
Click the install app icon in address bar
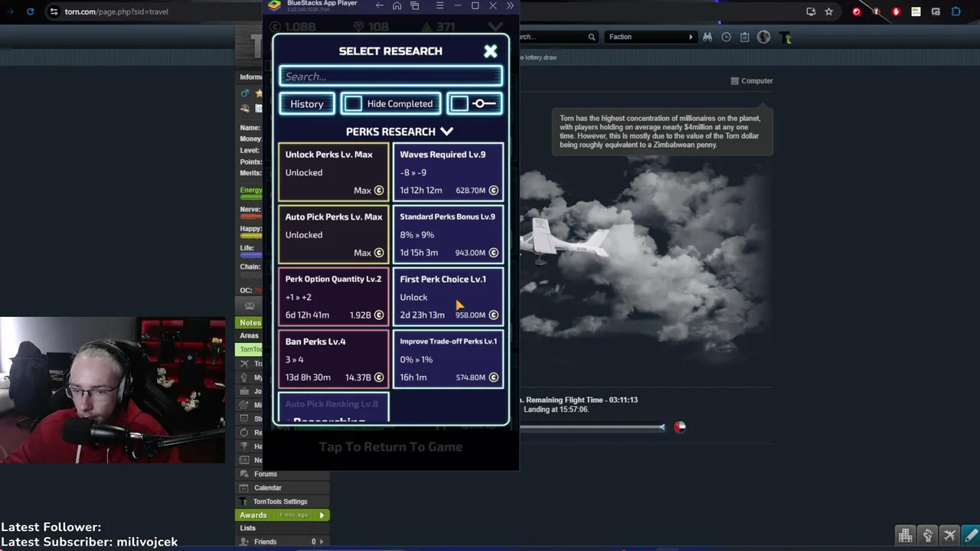(811, 11)
